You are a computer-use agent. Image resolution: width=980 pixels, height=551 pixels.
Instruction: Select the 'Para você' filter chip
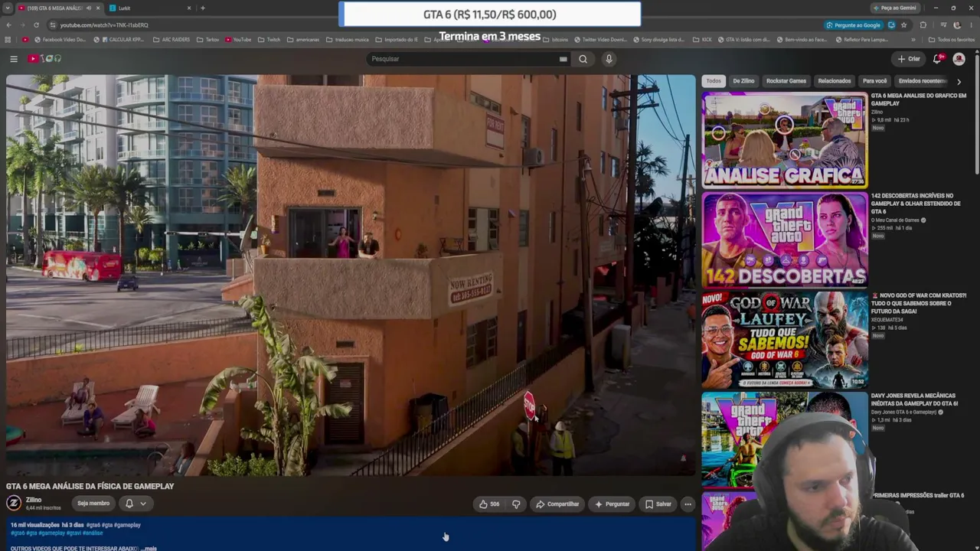[874, 81]
